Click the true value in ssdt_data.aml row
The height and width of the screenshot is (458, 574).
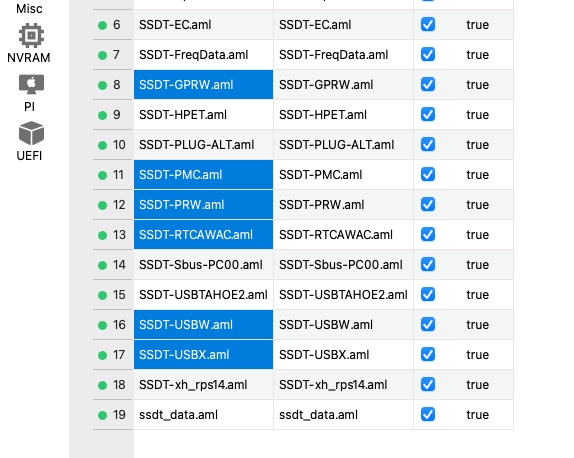pyautogui.click(x=477, y=415)
